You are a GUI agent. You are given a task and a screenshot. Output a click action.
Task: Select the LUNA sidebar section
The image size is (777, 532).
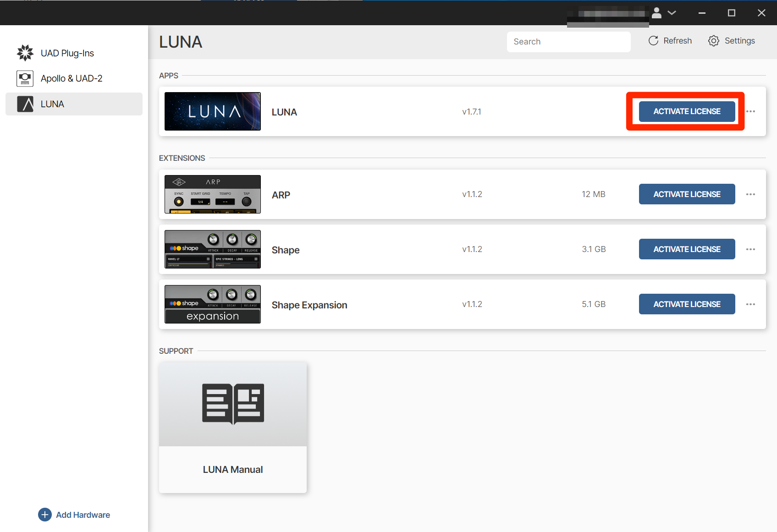coord(74,104)
